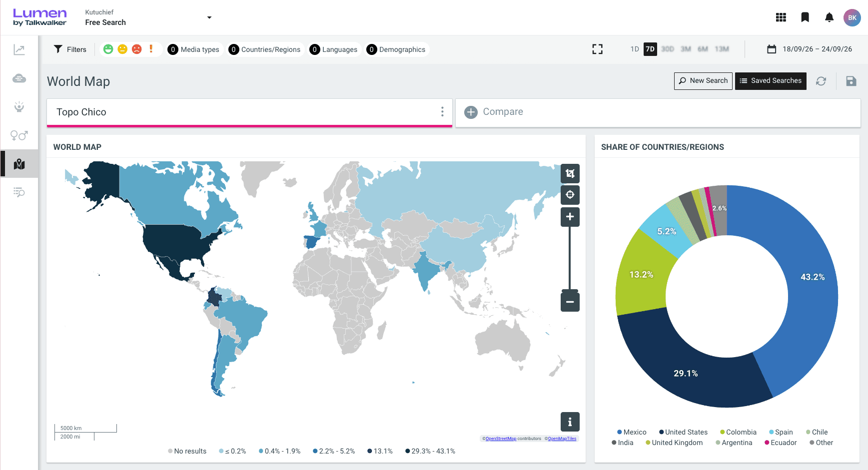Open Saved Searches
Image resolution: width=868 pixels, height=470 pixels.
(x=771, y=81)
